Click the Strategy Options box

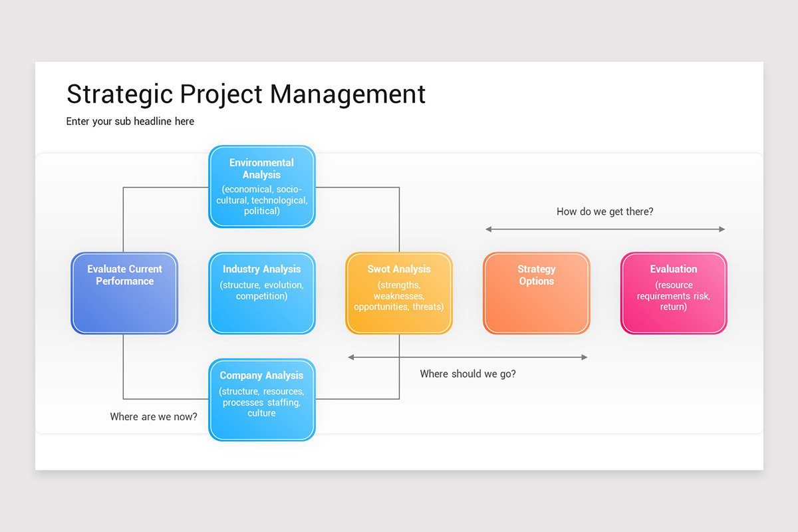[x=536, y=293]
